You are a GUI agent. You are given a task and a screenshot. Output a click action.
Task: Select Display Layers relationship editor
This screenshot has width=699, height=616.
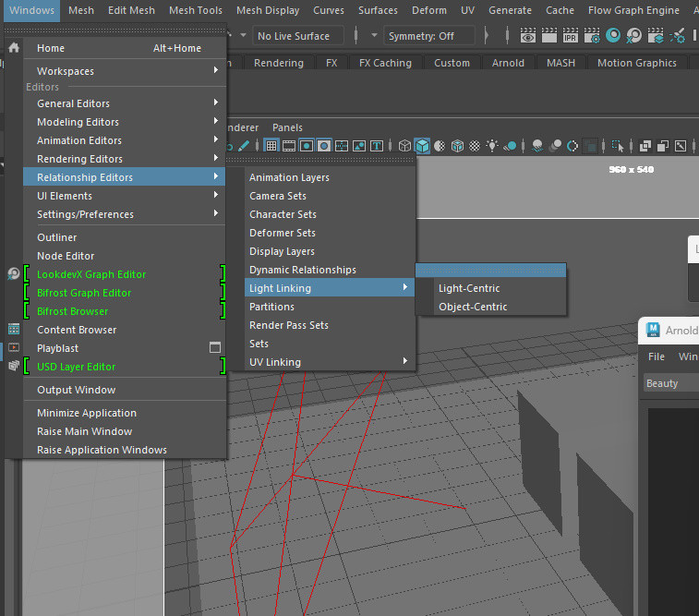(x=330, y=251)
